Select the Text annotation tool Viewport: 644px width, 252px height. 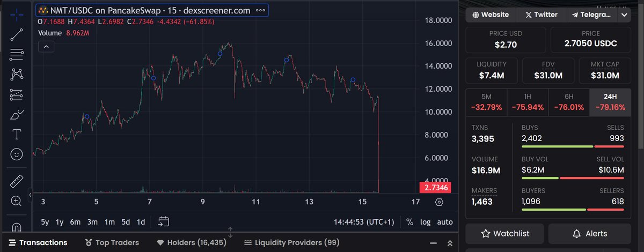tap(17, 134)
